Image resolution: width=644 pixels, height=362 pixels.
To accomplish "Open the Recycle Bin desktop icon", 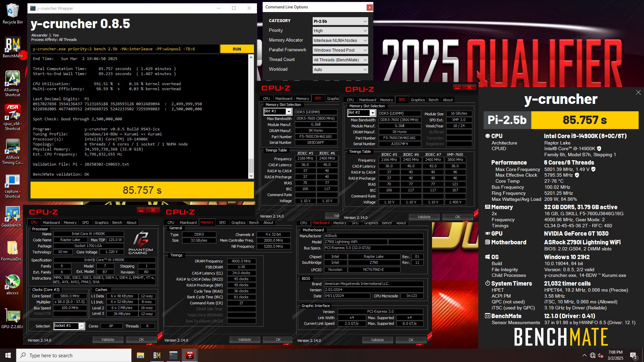I will coord(12,14).
